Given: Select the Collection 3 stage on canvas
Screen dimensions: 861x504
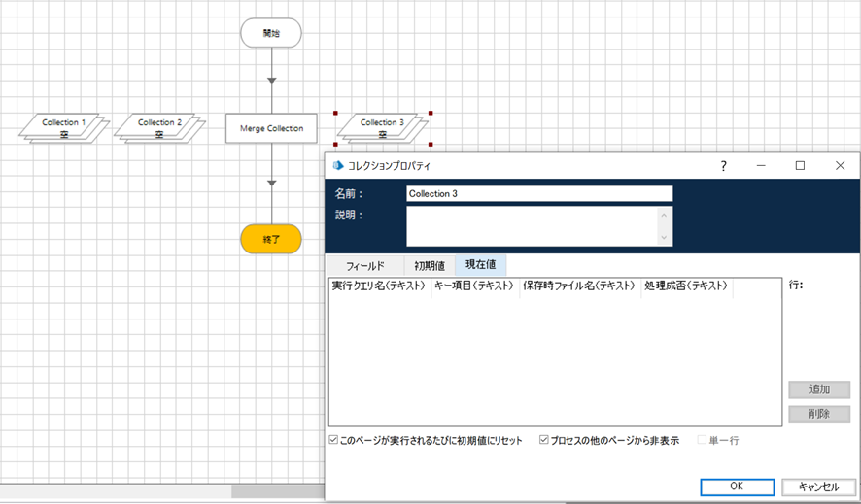Looking at the screenshot, I should pyautogui.click(x=383, y=128).
